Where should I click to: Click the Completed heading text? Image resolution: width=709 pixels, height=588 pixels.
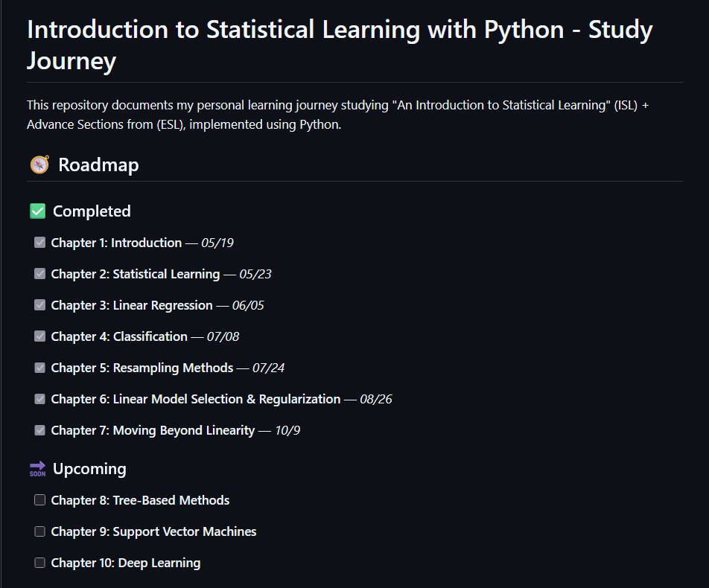click(92, 211)
